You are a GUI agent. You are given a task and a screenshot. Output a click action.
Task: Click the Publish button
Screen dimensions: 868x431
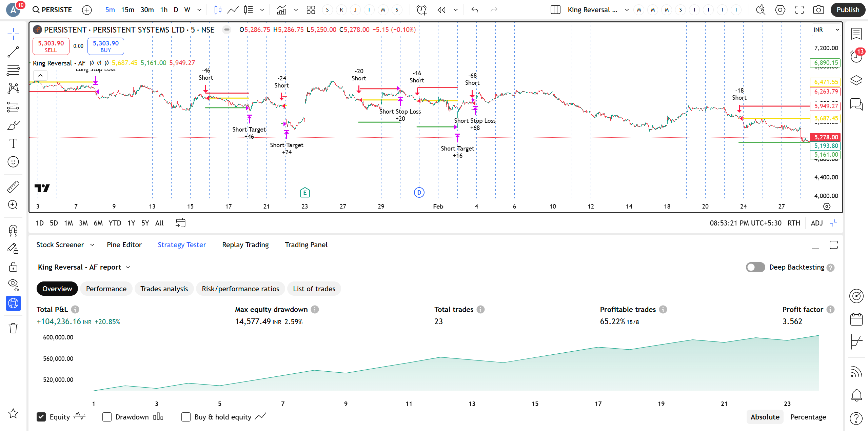848,10
